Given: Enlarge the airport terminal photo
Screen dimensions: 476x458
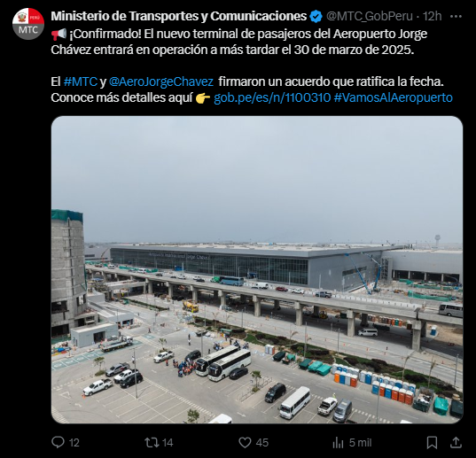Looking at the screenshot, I should pos(257,269).
